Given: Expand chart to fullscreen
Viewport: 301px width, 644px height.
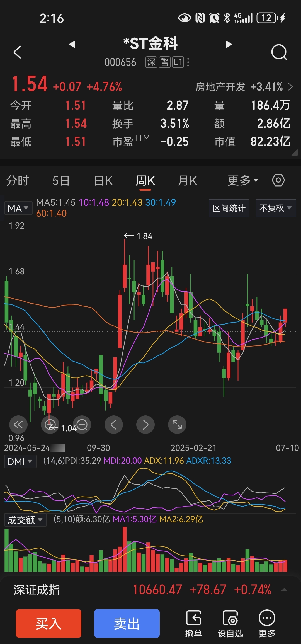Looking at the screenshot, I should pos(177,425).
